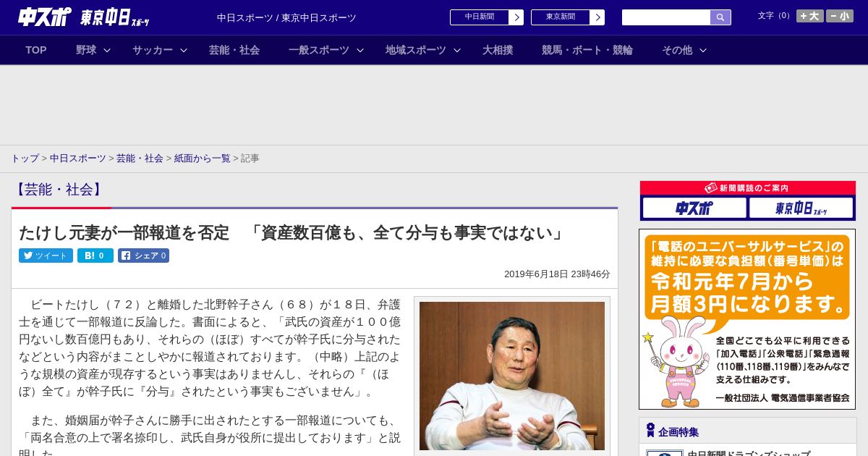
Task: Open 野球 navigation menu
Action: coord(86,50)
